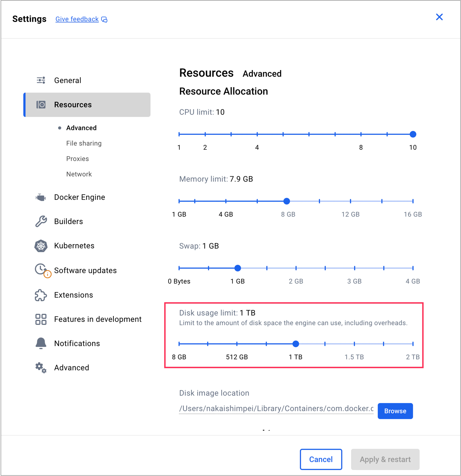Set Memory limit slider to 12 GB tick
The image size is (461, 476).
point(350,201)
